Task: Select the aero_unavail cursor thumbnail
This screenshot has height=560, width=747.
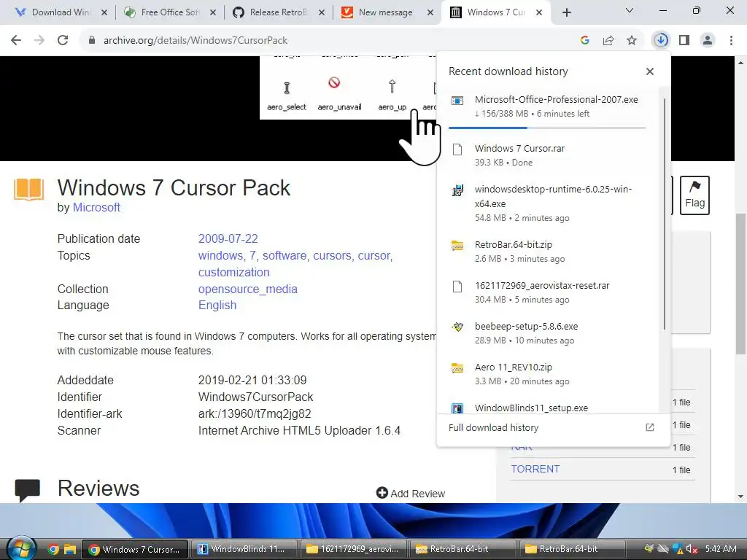Action: tap(339, 94)
